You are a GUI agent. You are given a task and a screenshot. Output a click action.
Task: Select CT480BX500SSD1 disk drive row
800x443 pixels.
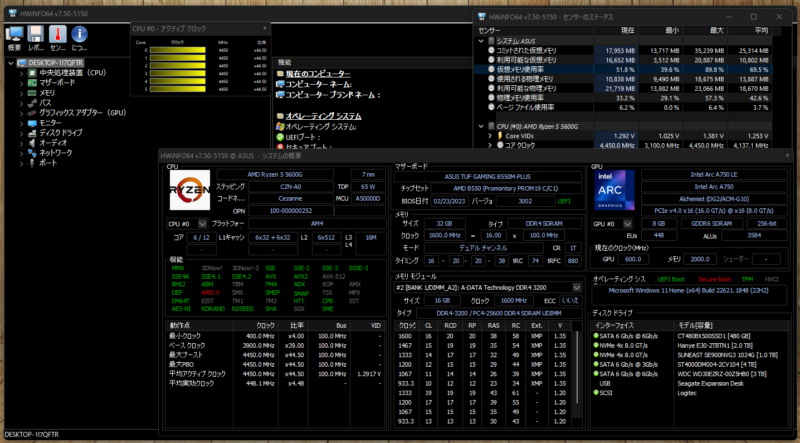(690, 336)
